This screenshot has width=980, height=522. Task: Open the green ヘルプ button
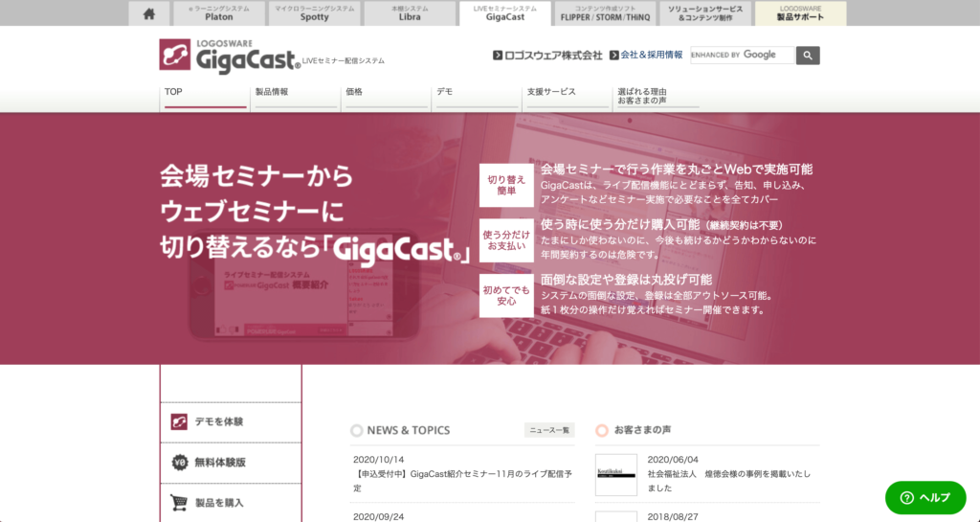[925, 498]
